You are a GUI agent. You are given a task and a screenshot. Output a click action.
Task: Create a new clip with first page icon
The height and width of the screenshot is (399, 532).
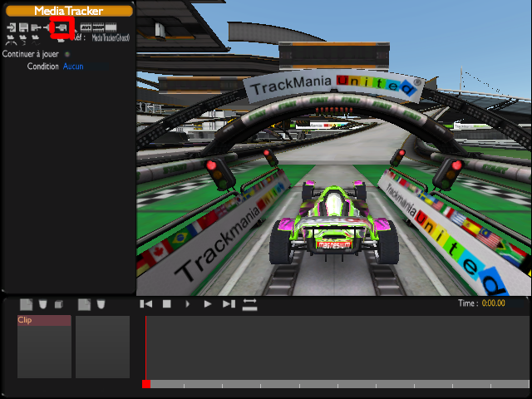click(26, 304)
